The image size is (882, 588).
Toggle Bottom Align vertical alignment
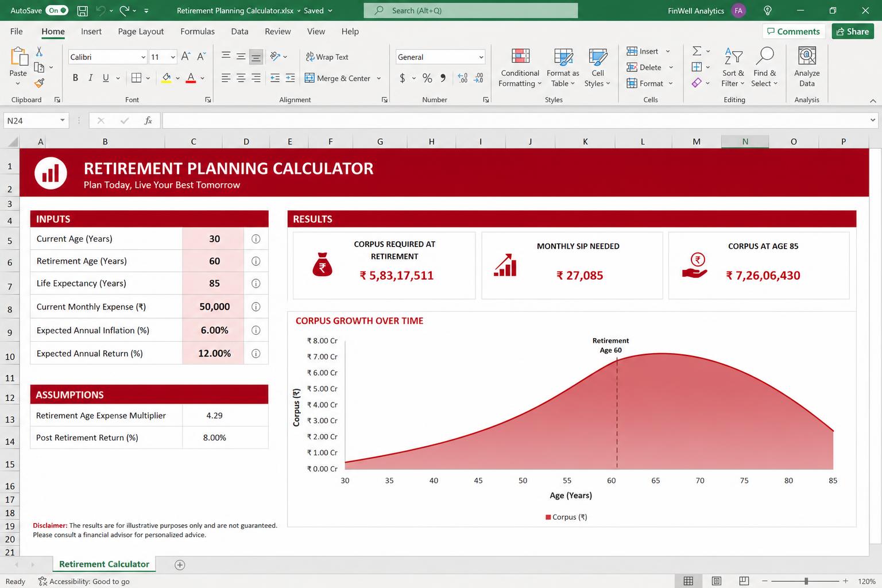256,56
